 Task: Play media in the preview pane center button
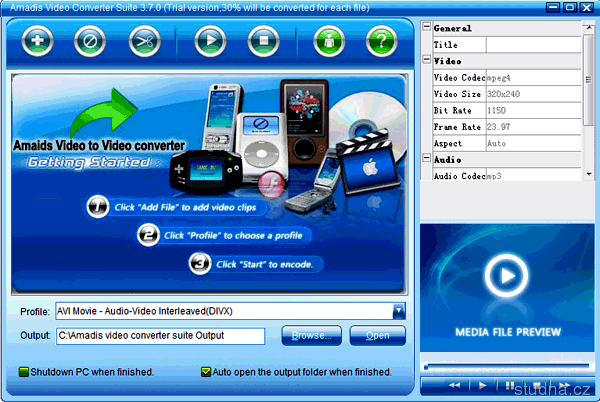(506, 275)
